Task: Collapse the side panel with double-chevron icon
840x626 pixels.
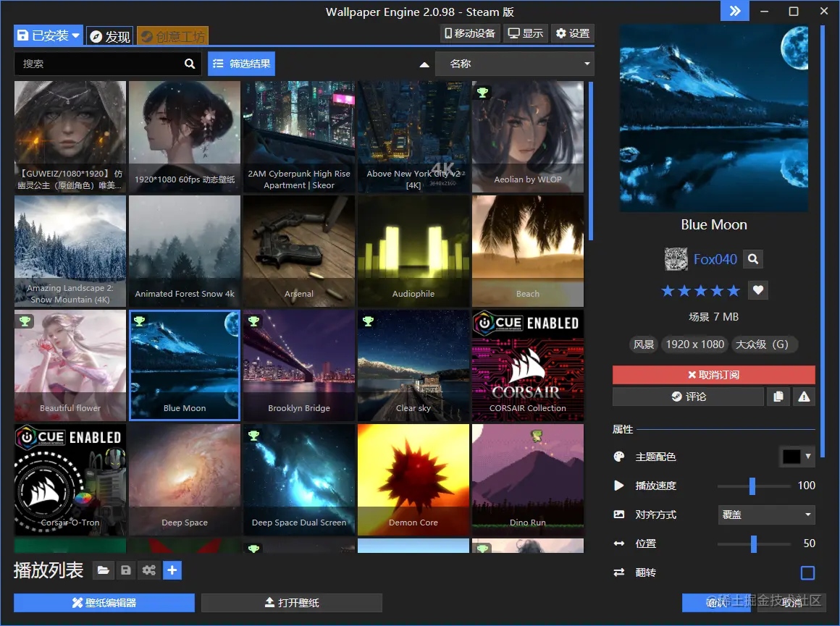Action: point(735,11)
